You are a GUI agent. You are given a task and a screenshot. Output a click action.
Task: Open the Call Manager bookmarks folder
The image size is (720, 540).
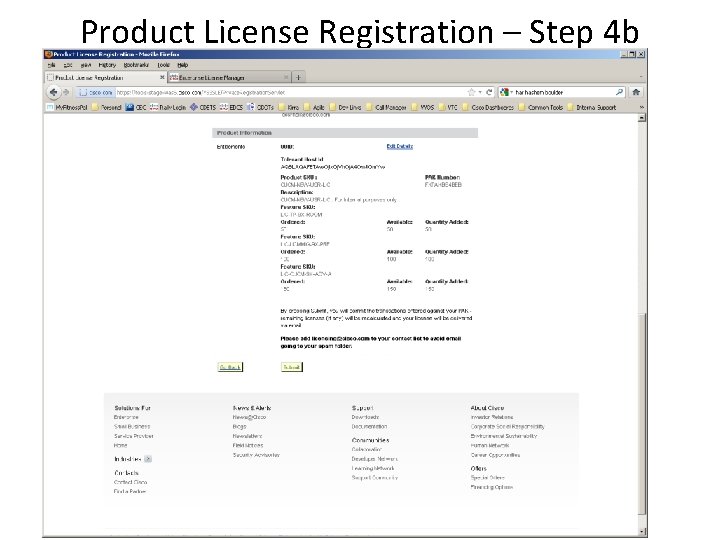point(386,107)
